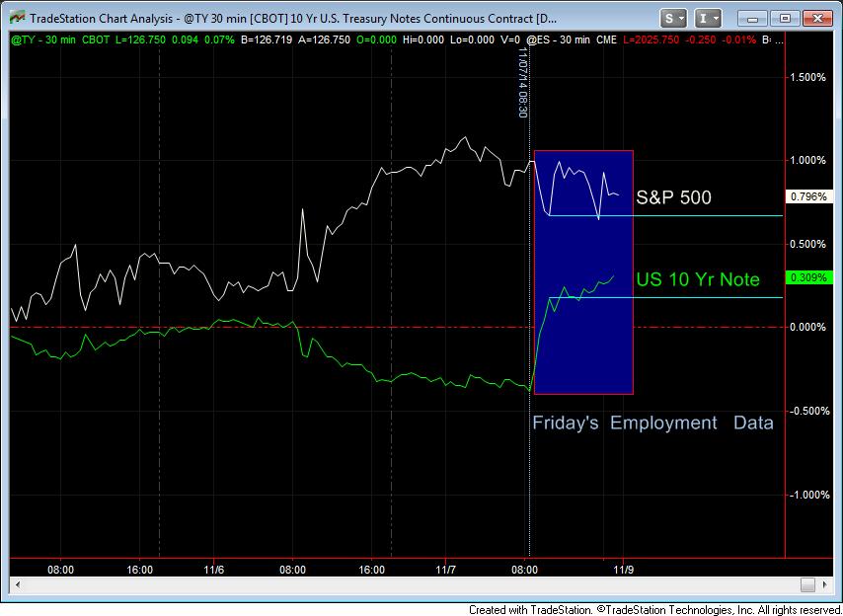Click the '0.500%' axis label

pyautogui.click(x=807, y=244)
